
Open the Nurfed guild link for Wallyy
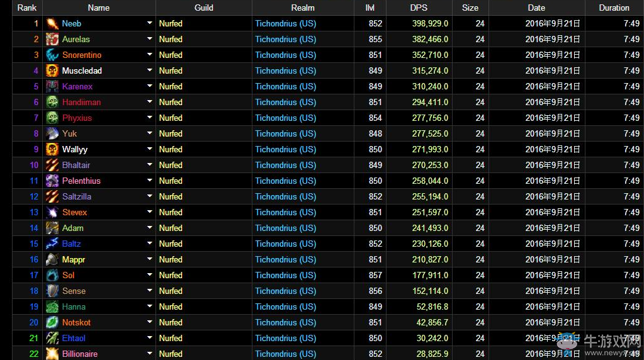pos(171,150)
